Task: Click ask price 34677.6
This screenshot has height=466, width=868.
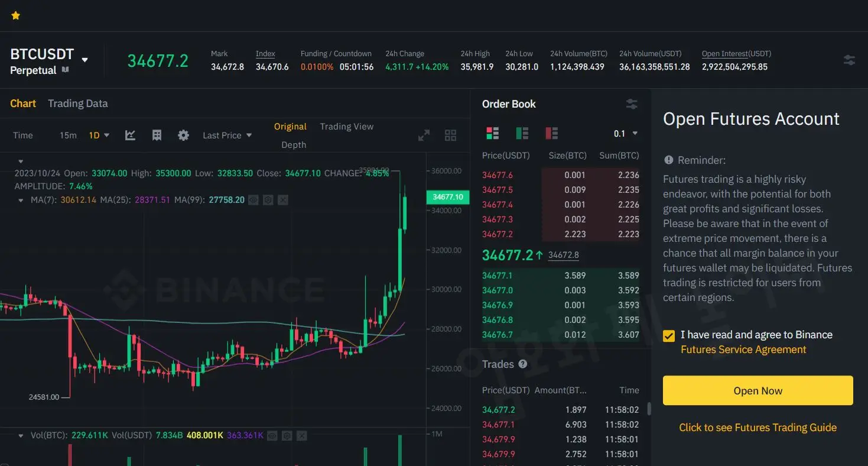Action: point(498,175)
